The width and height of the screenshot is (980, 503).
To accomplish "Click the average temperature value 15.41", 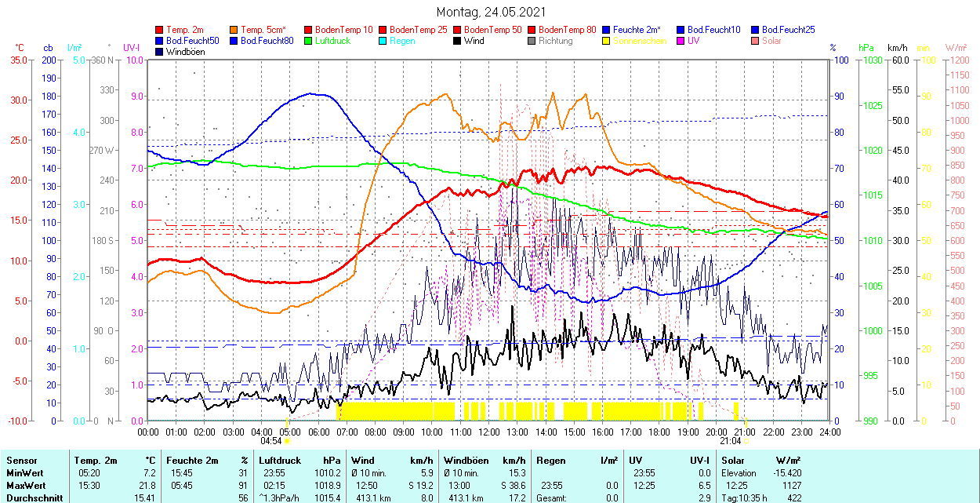I will tap(145, 498).
